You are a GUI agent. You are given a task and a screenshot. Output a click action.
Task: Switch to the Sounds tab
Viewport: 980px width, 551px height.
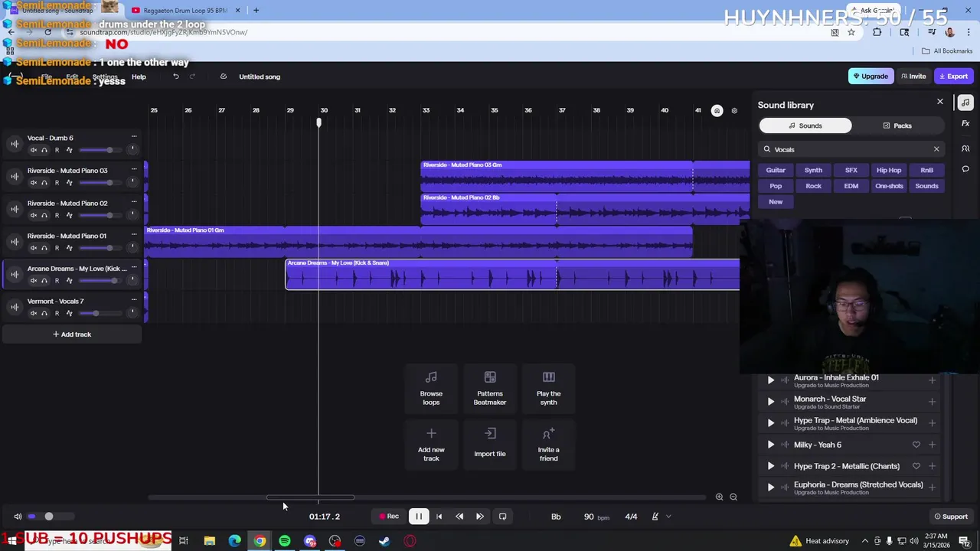pos(805,126)
